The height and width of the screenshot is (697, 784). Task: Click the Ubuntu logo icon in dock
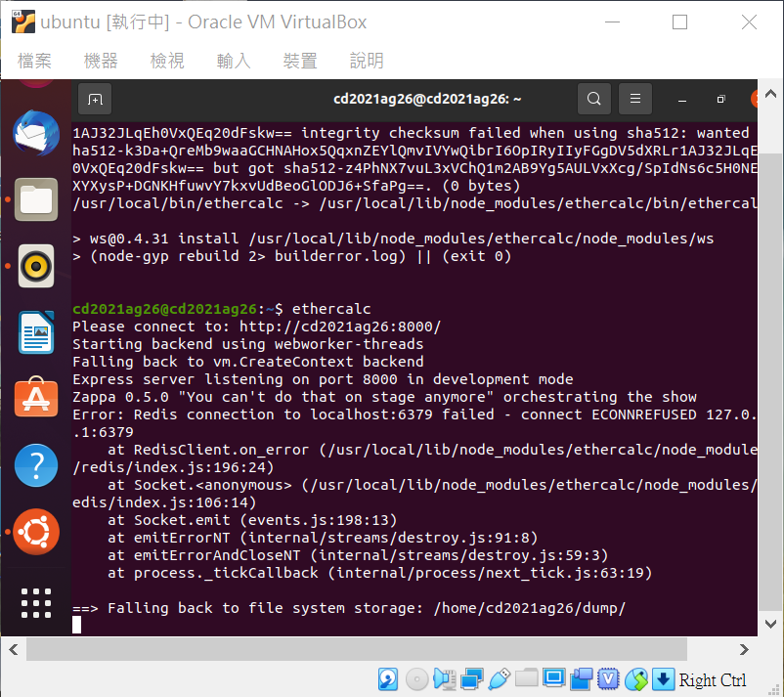click(x=36, y=532)
